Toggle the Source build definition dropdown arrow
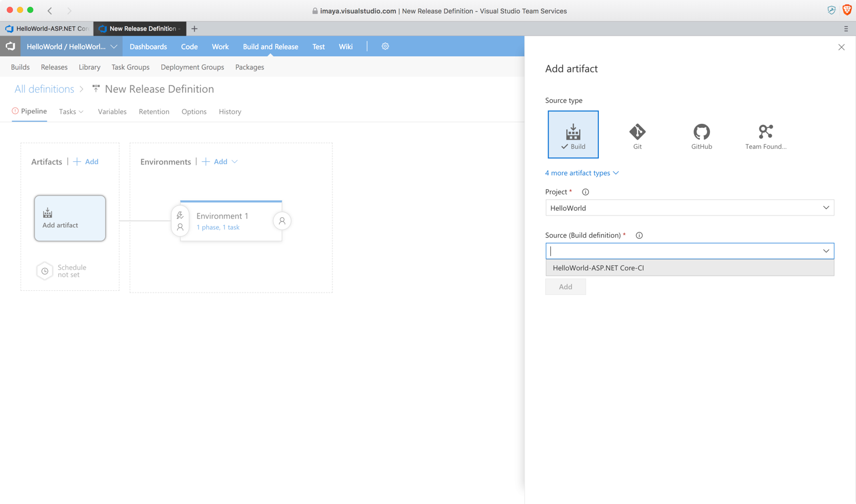 [826, 251]
